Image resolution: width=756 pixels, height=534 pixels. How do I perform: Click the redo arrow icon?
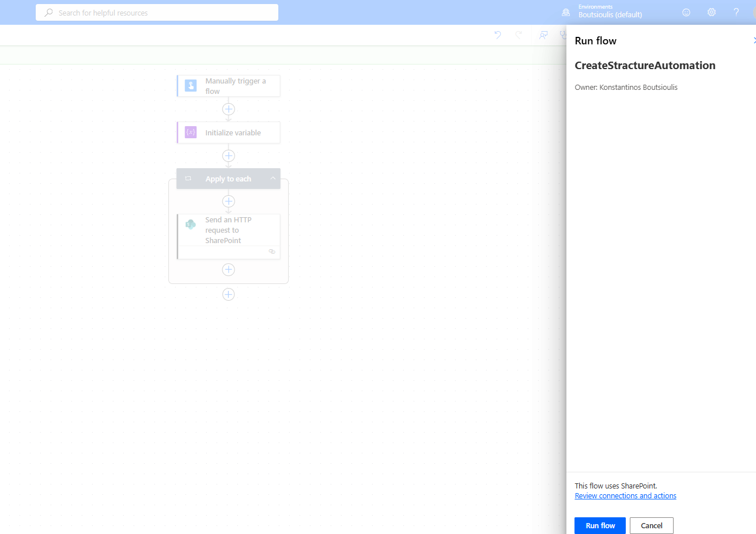pyautogui.click(x=519, y=35)
